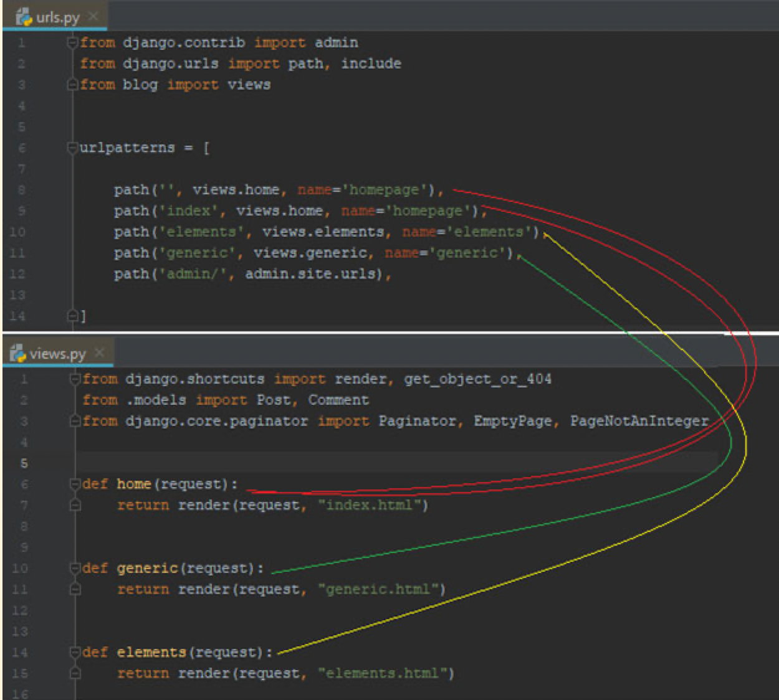Viewport: 779px width, 700px height.
Task: Click the fold marker at urlpatterns closing bracket
Action: tap(72, 316)
